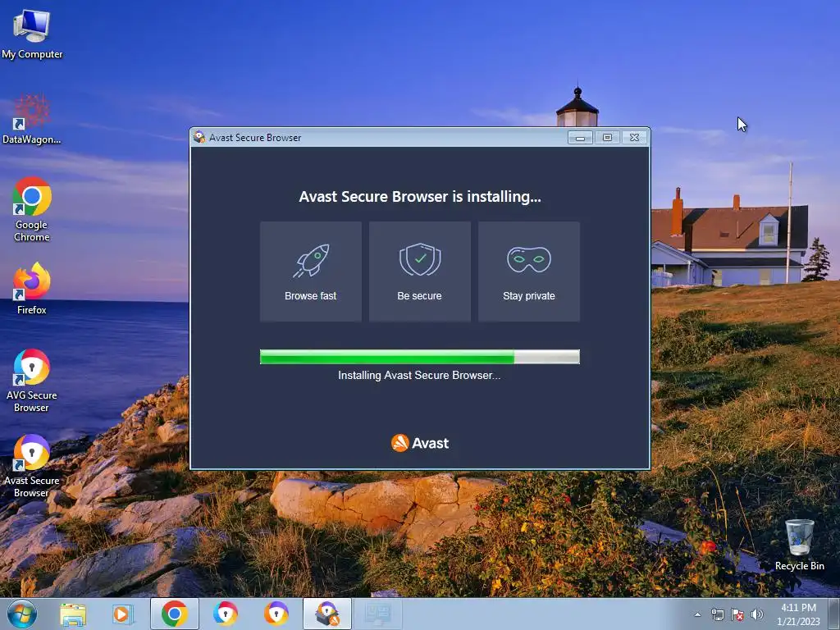The width and height of the screenshot is (840, 630).
Task: Click the Avast logo in installer window
Action: coord(420,443)
